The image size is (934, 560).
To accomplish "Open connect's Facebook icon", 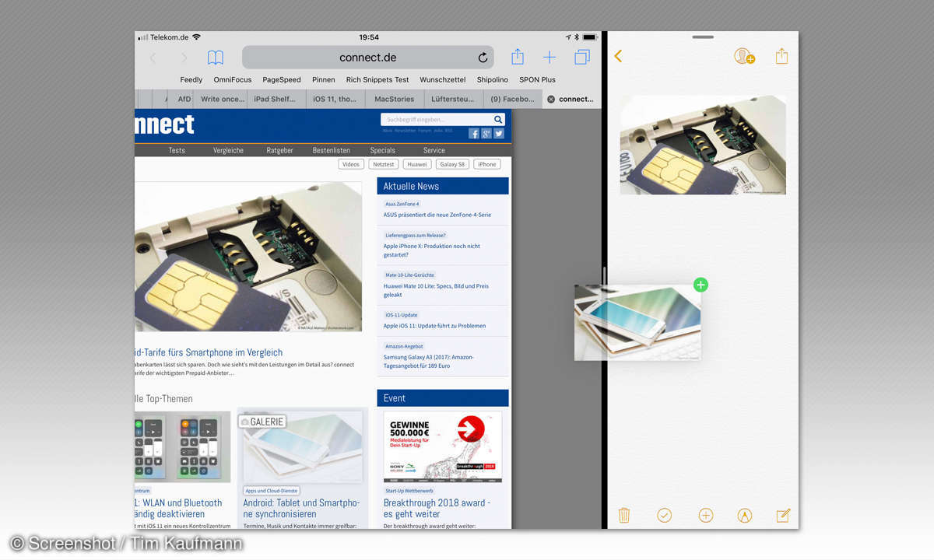I will click(474, 133).
